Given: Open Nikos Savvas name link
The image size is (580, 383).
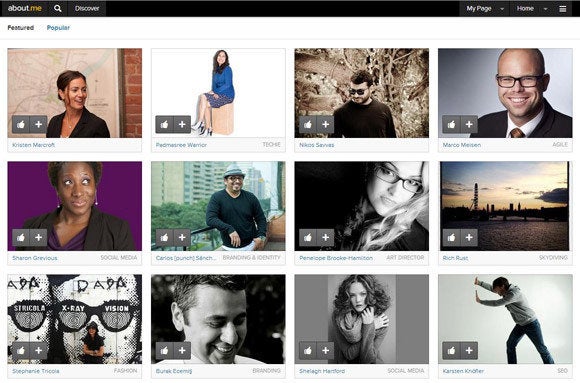Looking at the screenshot, I should [317, 145].
